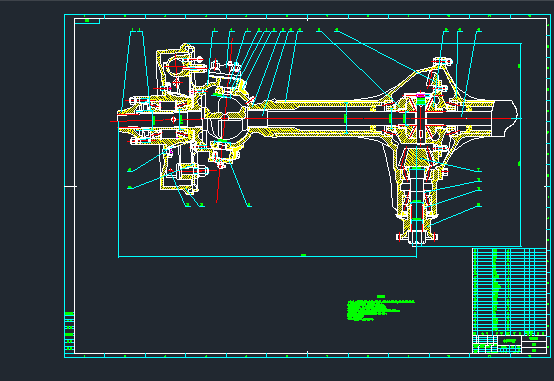Select the lower-left bolt in brake backing plate
This screenshot has width=554, height=381.
[191, 171]
